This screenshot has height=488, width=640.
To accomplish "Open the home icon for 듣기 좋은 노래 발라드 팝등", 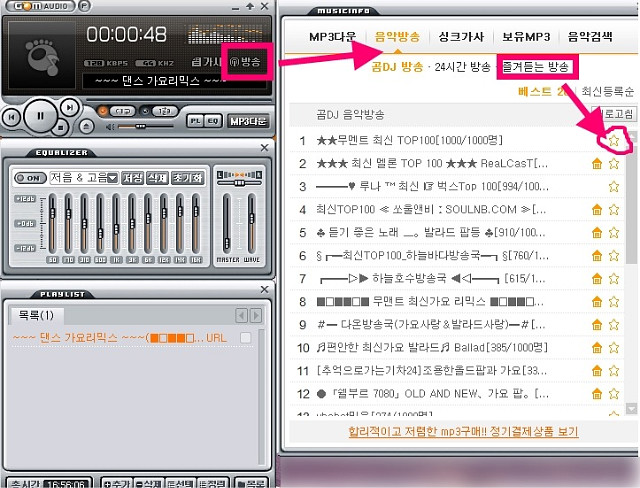I will click(597, 233).
